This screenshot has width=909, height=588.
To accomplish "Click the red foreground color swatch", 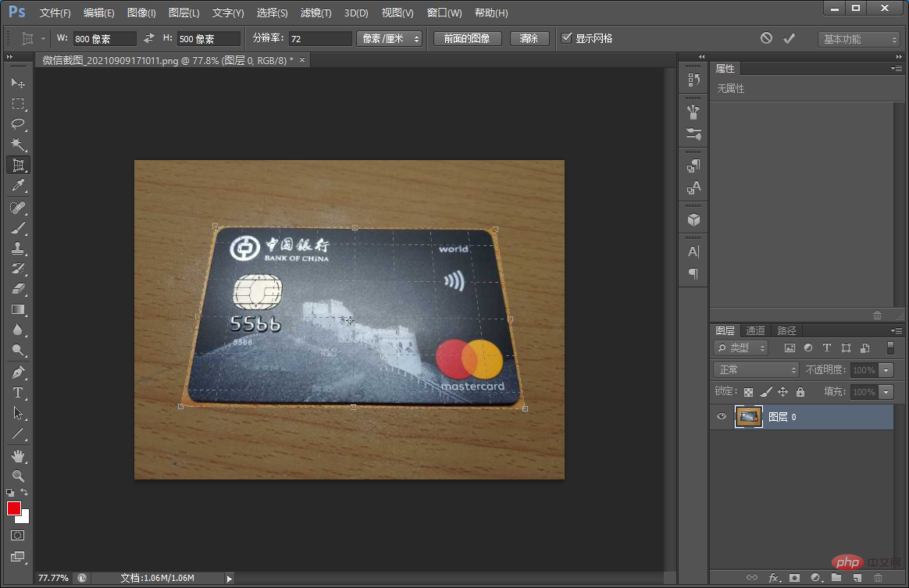I will coord(13,508).
